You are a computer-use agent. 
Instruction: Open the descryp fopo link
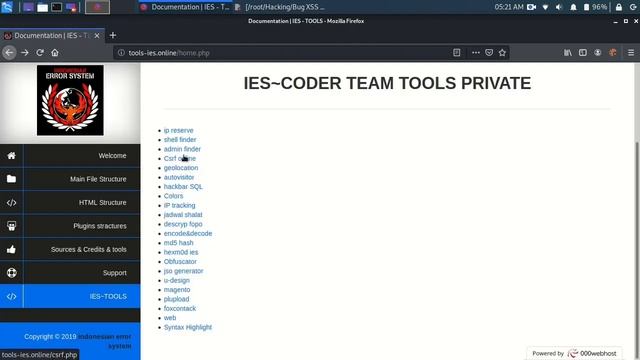[183, 224]
